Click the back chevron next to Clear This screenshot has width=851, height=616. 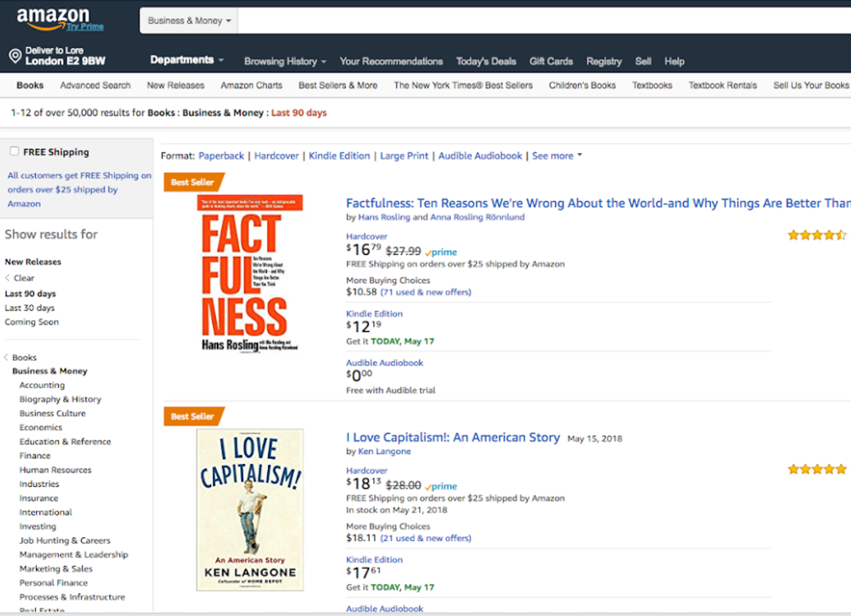click(x=7, y=278)
